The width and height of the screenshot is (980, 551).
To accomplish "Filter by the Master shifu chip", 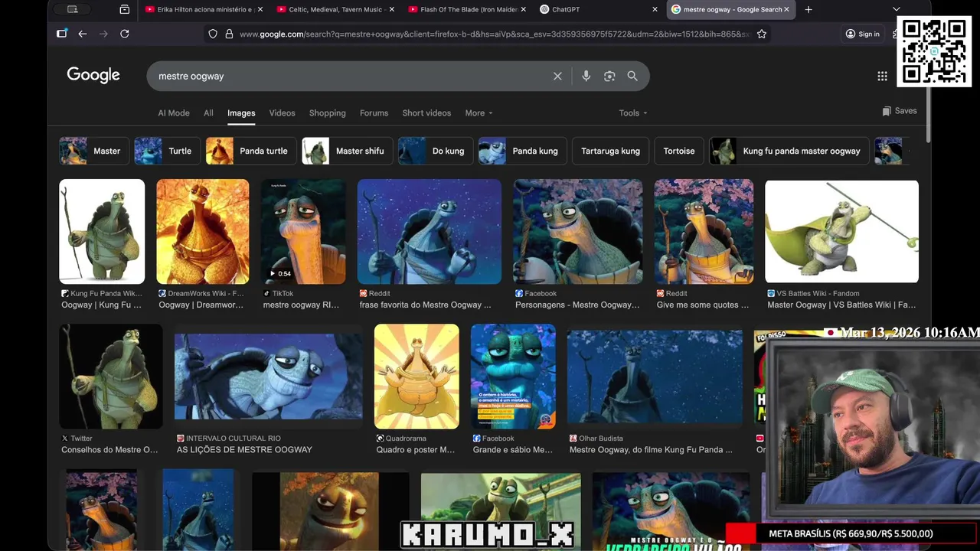I will [348, 151].
